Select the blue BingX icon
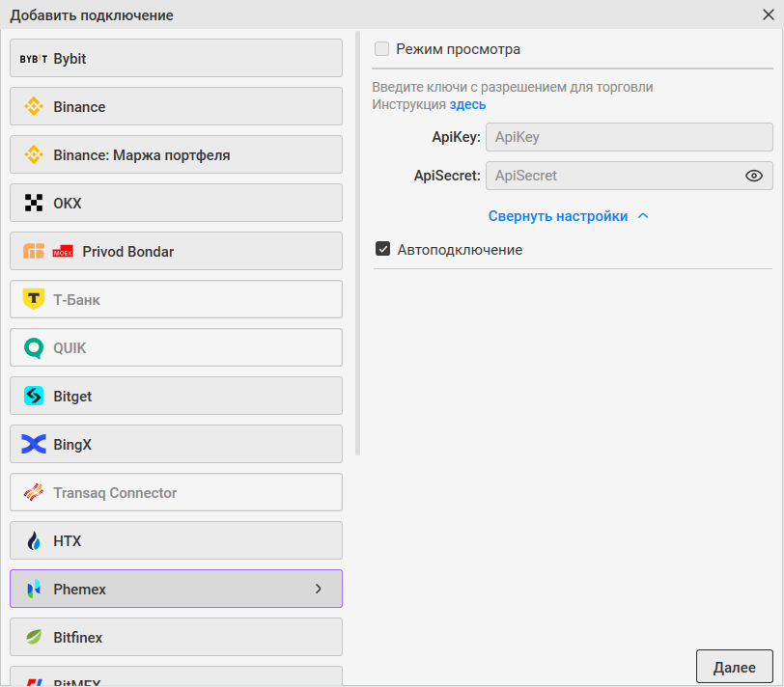Screen dimensions: 784x687 pyautogui.click(x=34, y=445)
